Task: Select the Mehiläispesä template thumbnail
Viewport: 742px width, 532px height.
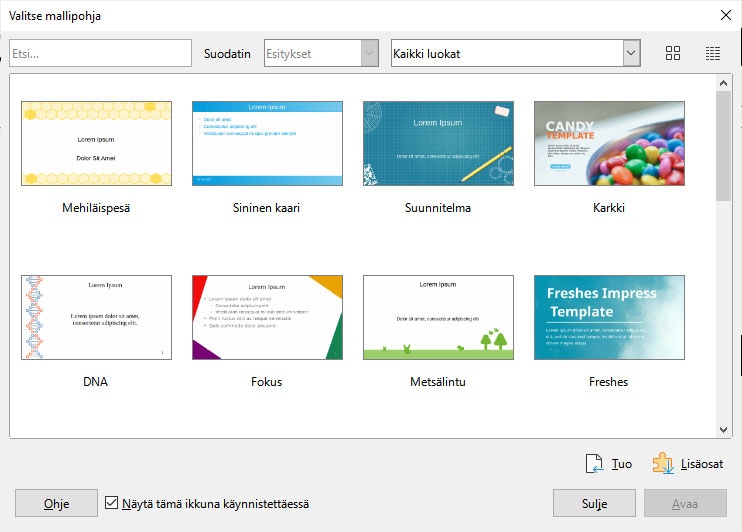Action: [x=97, y=143]
